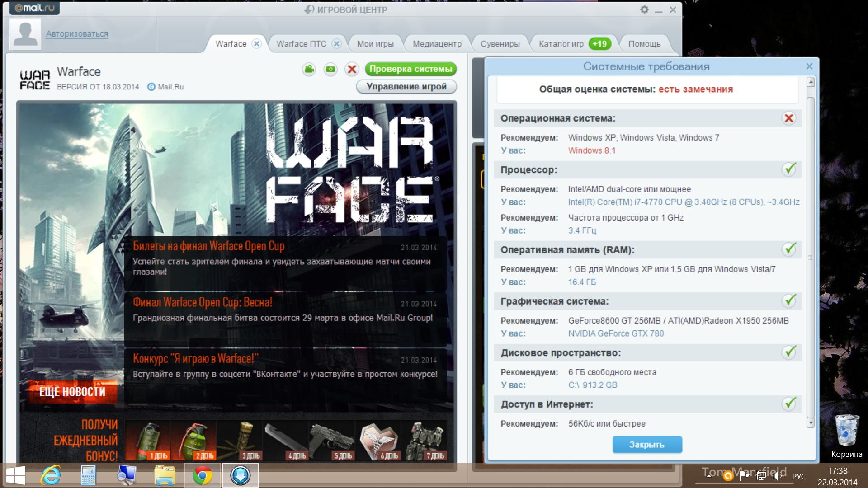Click the C:\ 913.2 GB value

593,385
